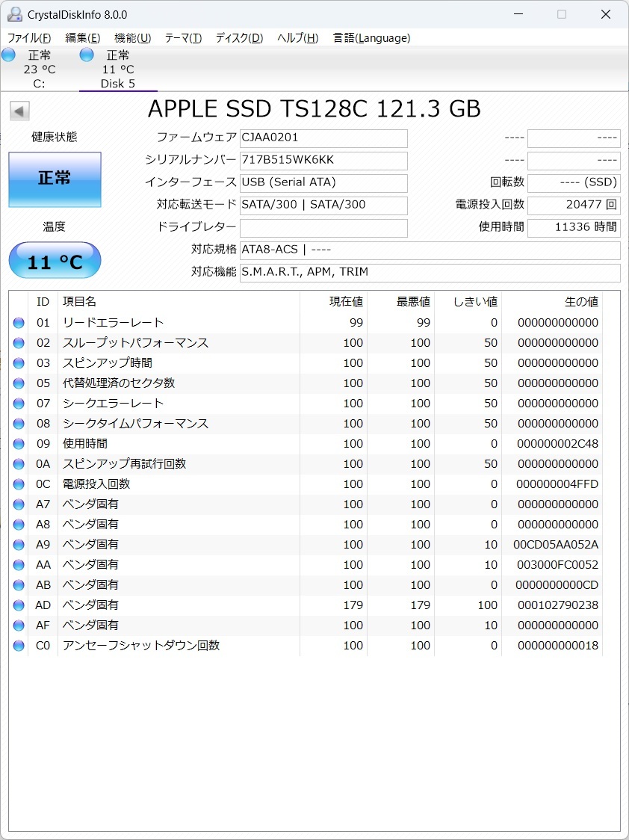This screenshot has height=840, width=629.
Task: Click the status icon for row 0C
Action: pos(19,484)
